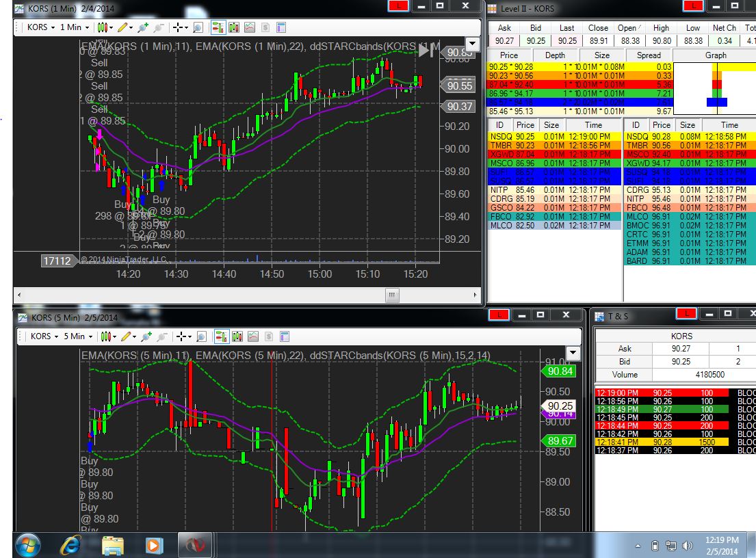Show data box on 1 Min chart
The image size is (756, 558).
198,27
